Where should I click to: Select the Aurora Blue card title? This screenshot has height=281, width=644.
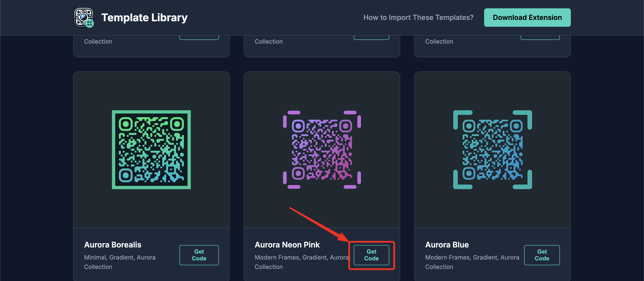[x=447, y=245]
